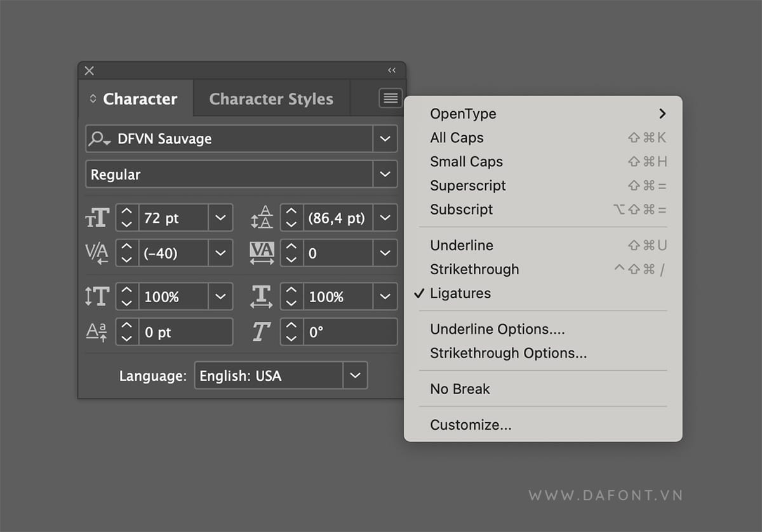Click the kerning icon
This screenshot has width=762, height=532.
[97, 253]
